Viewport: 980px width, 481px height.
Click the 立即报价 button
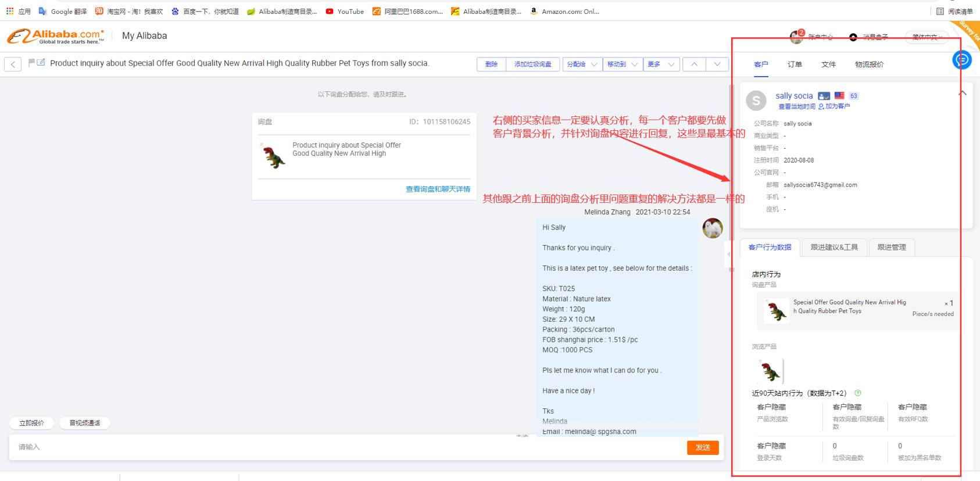point(31,423)
